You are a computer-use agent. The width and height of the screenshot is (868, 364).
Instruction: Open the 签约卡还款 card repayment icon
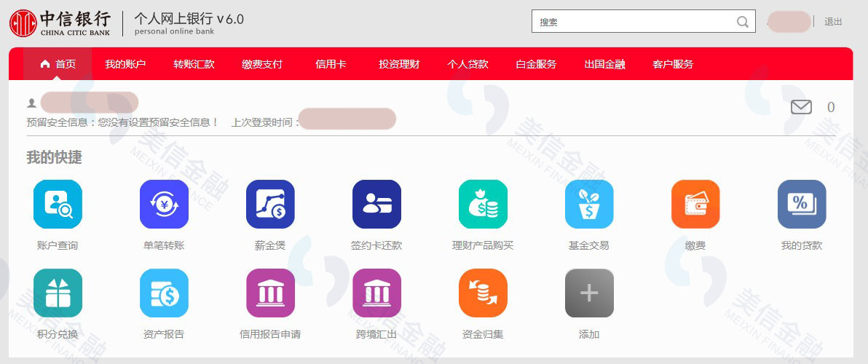coord(377,204)
